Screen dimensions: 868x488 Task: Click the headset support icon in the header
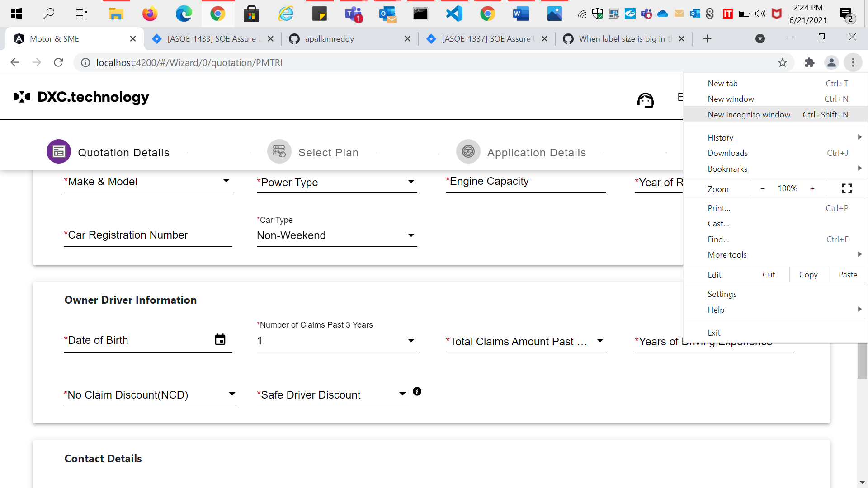click(x=646, y=100)
